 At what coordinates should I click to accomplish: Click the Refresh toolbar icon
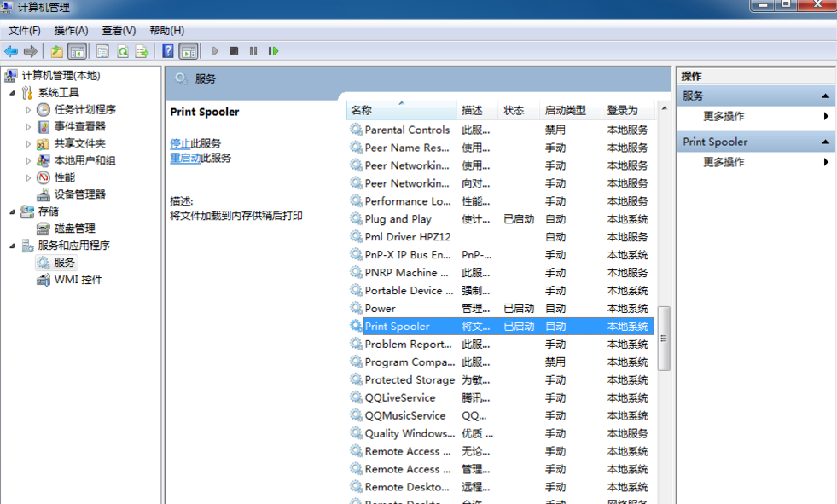pyautogui.click(x=123, y=51)
